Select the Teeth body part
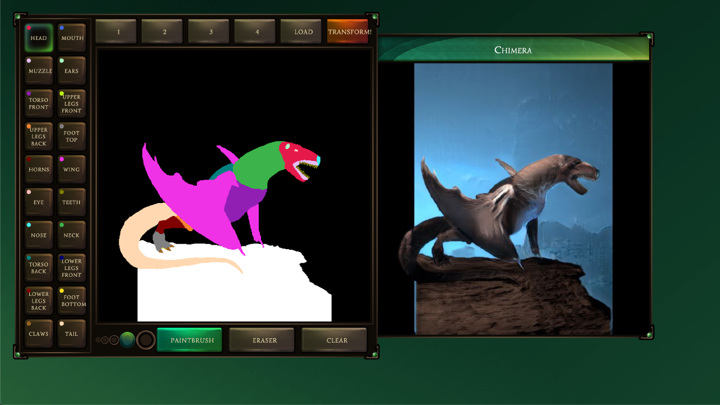Image resolution: width=720 pixels, height=405 pixels. (72, 202)
